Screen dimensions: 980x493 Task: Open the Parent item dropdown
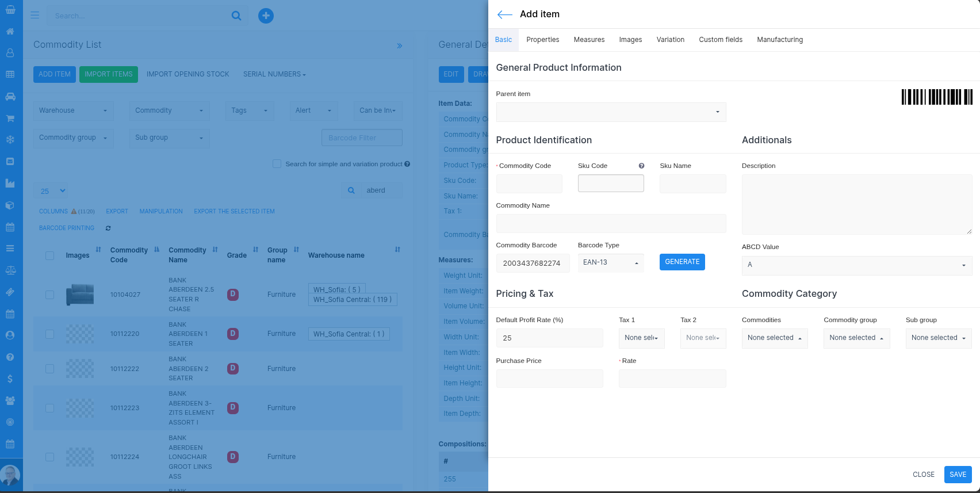coord(611,112)
